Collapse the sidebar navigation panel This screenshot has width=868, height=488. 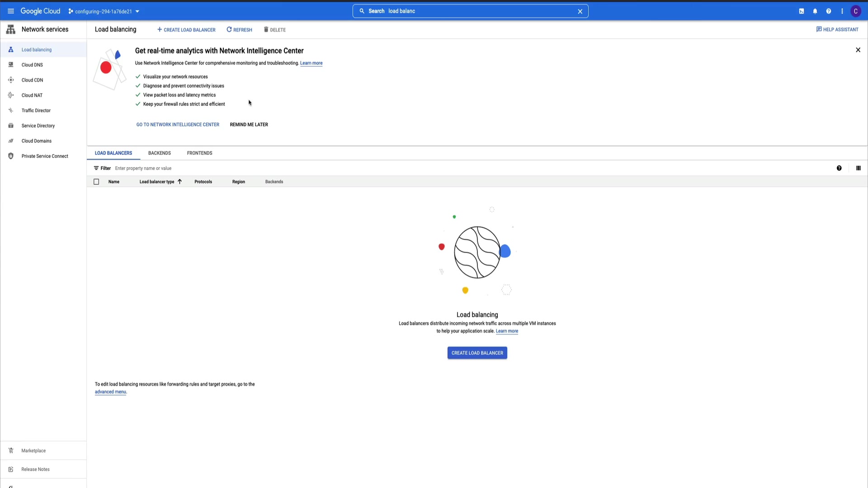11,486
